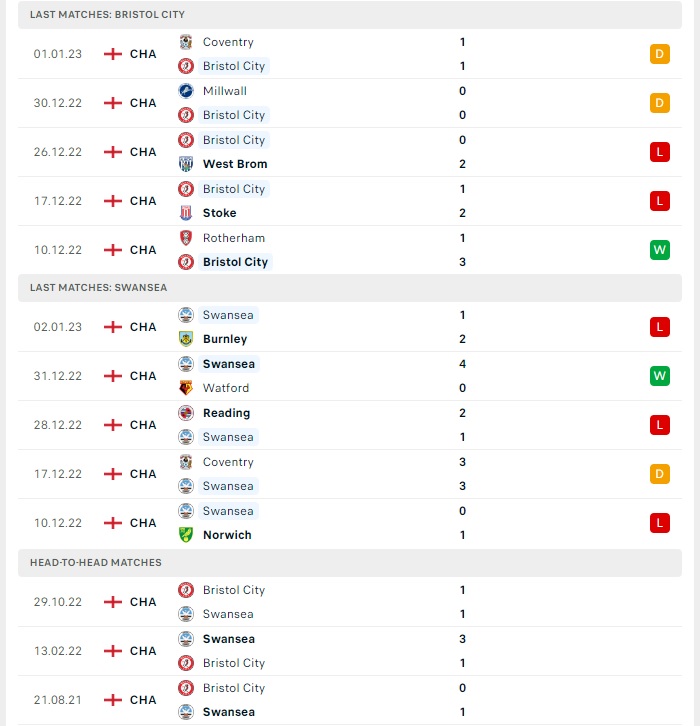
Task: Click the Rotherham club crest icon
Action: click(186, 238)
